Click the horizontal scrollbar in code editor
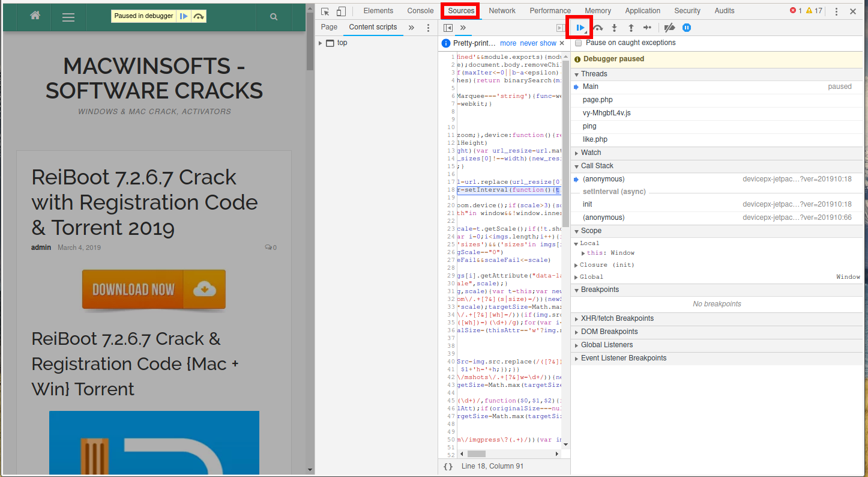Image resolution: width=868 pixels, height=477 pixels. [x=476, y=454]
